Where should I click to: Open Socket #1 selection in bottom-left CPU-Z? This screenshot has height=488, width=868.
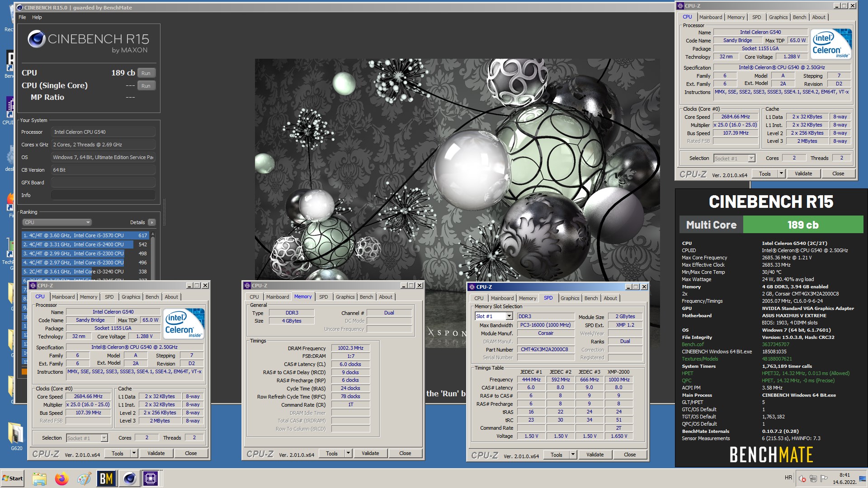point(87,438)
